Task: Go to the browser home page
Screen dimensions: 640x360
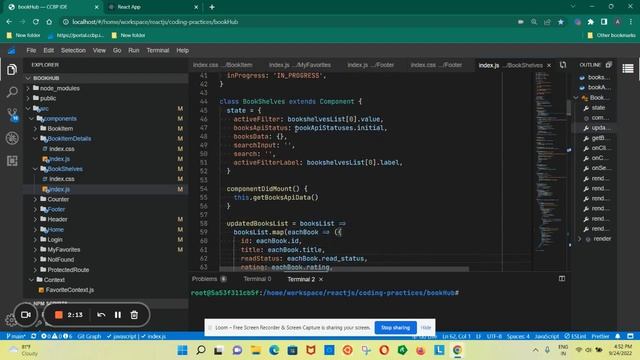Action: point(49,22)
